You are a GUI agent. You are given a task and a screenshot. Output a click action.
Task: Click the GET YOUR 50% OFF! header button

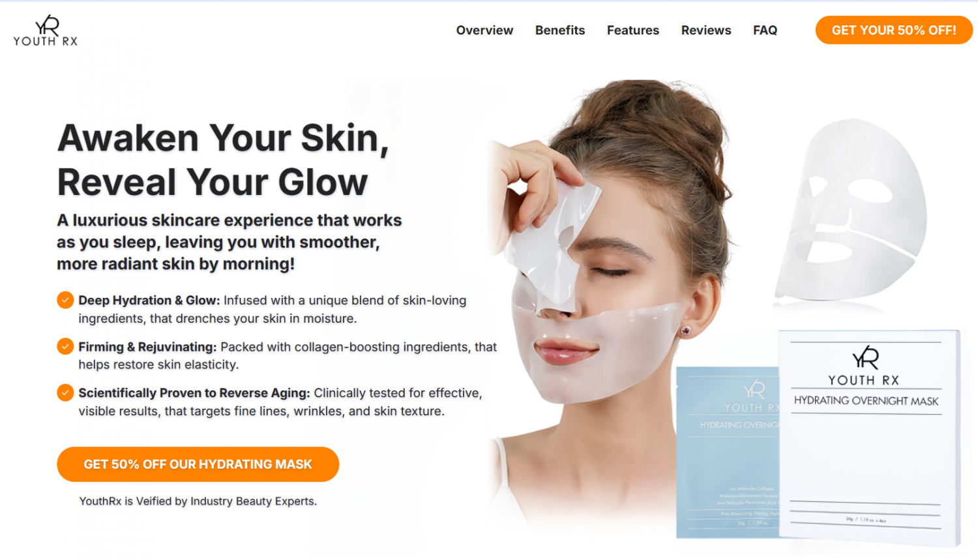coord(894,30)
